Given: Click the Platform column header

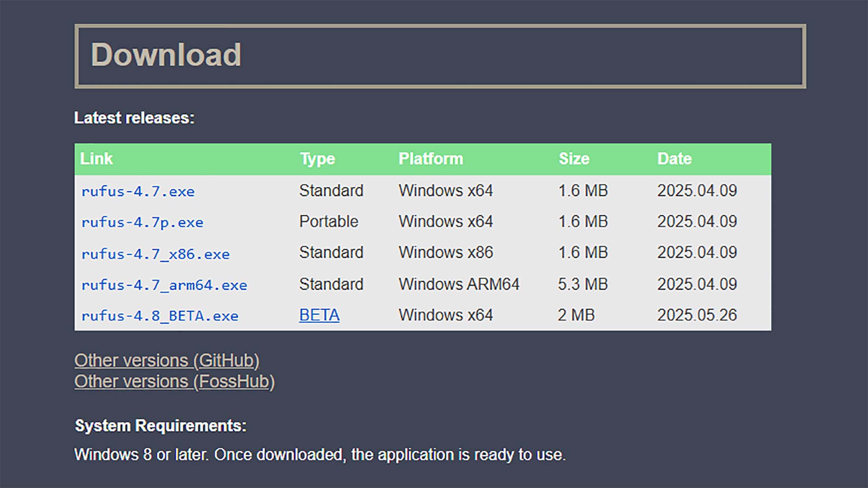Looking at the screenshot, I should click(431, 159).
